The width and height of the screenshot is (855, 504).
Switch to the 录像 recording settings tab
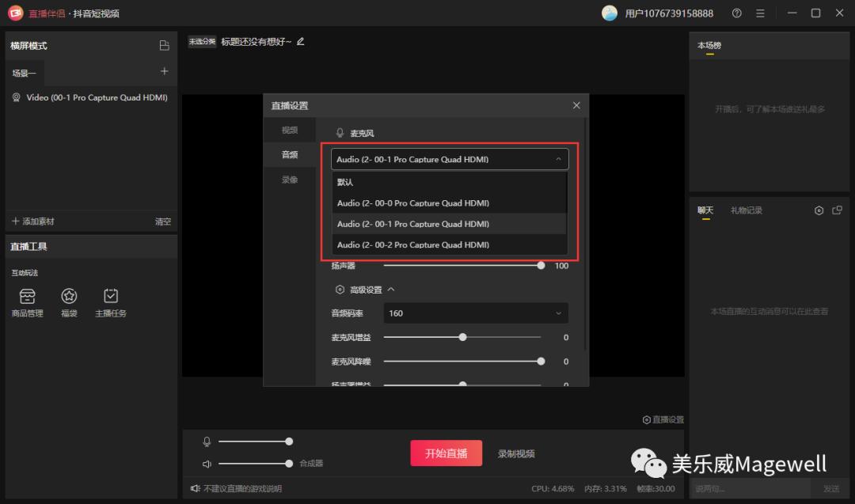pyautogui.click(x=288, y=179)
